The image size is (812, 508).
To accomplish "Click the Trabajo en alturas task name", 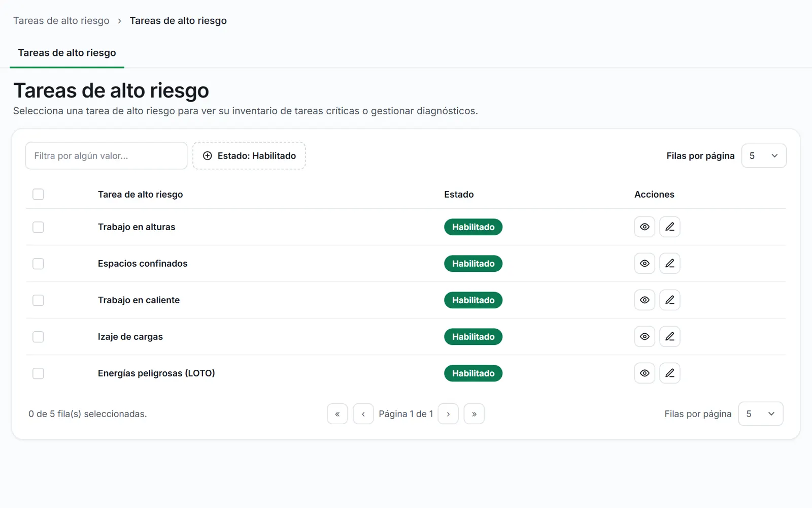I will (x=137, y=227).
